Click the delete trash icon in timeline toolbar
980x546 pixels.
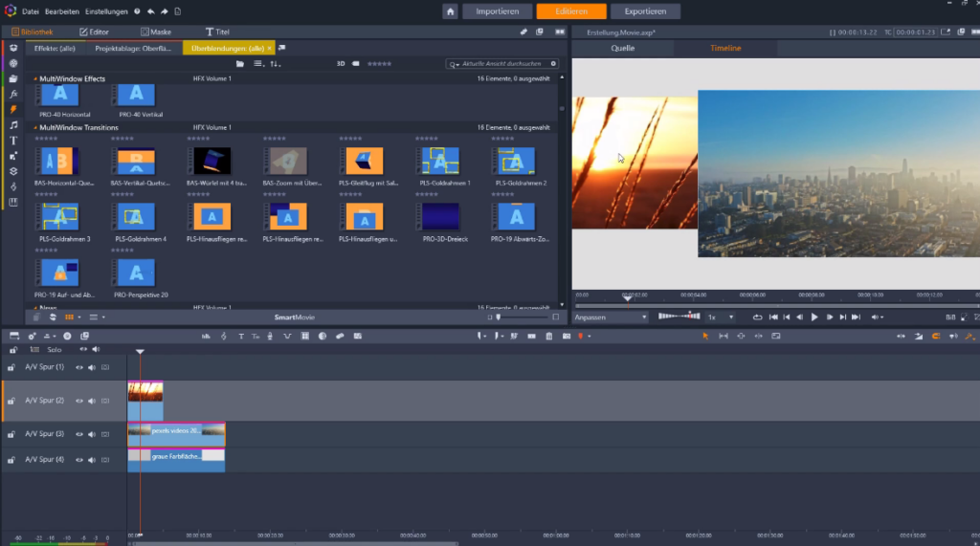coord(548,336)
